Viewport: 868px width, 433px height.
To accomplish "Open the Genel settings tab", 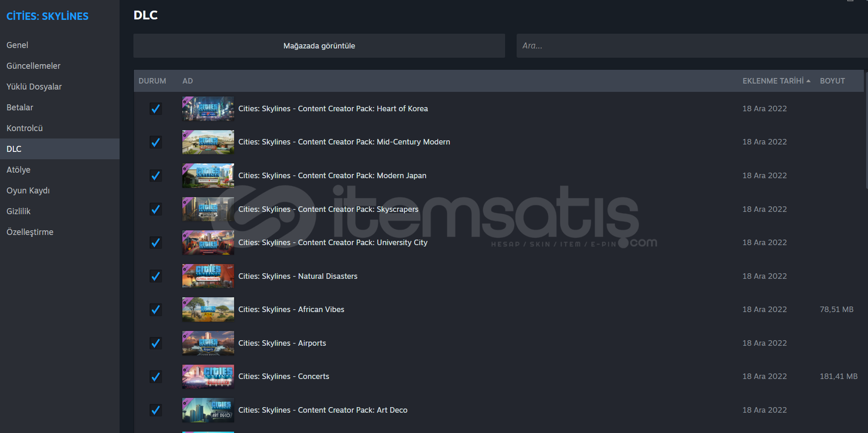I will pyautogui.click(x=60, y=45).
